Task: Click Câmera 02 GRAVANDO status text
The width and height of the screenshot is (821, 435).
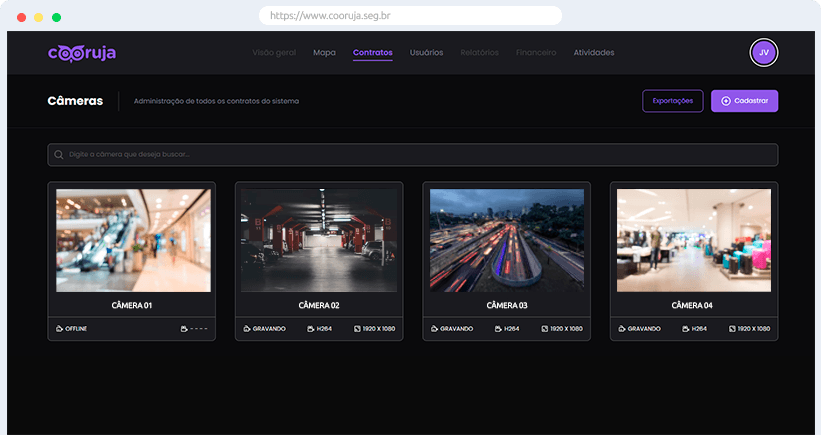Action: point(269,329)
